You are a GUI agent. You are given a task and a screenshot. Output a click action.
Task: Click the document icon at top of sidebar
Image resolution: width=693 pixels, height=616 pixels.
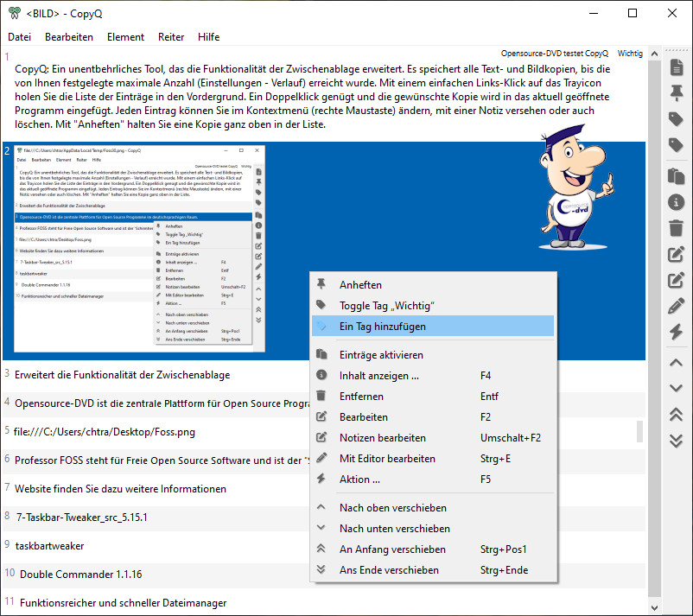pos(677,67)
